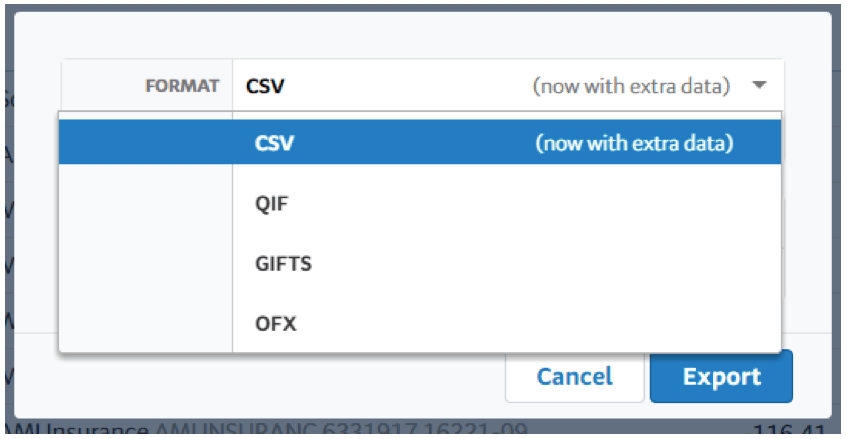The width and height of the screenshot is (847, 439).
Task: Click the blank left column beside the GIFTS option
Action: (146, 264)
